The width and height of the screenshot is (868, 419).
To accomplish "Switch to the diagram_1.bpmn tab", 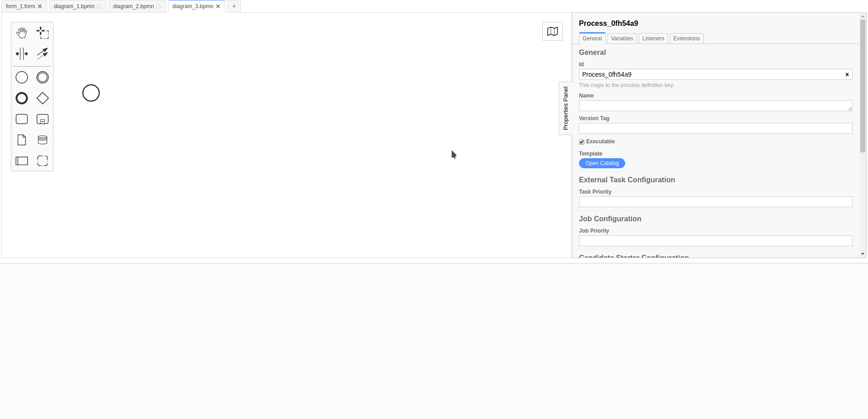I will [74, 6].
